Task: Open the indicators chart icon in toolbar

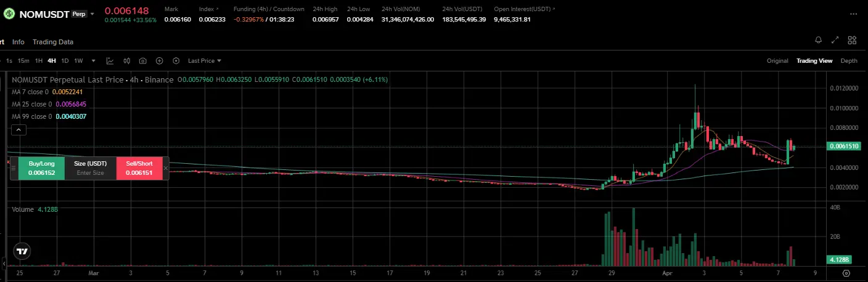Action: click(110, 61)
